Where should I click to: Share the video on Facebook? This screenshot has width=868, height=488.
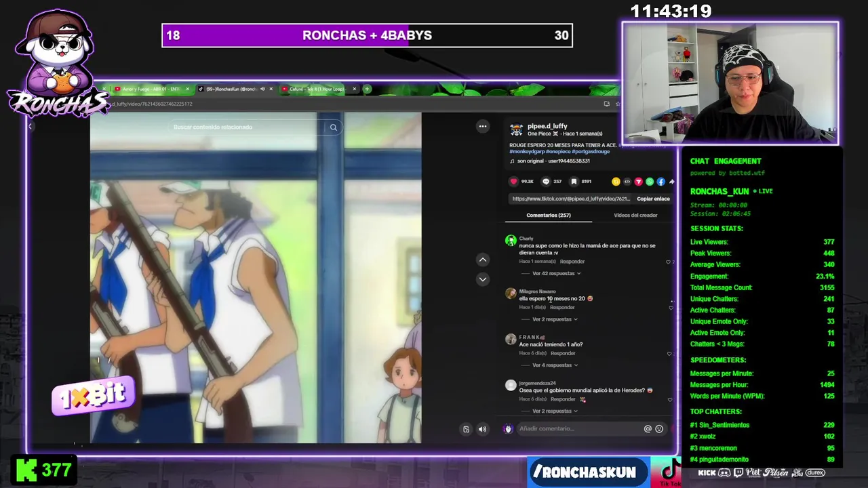(660, 182)
